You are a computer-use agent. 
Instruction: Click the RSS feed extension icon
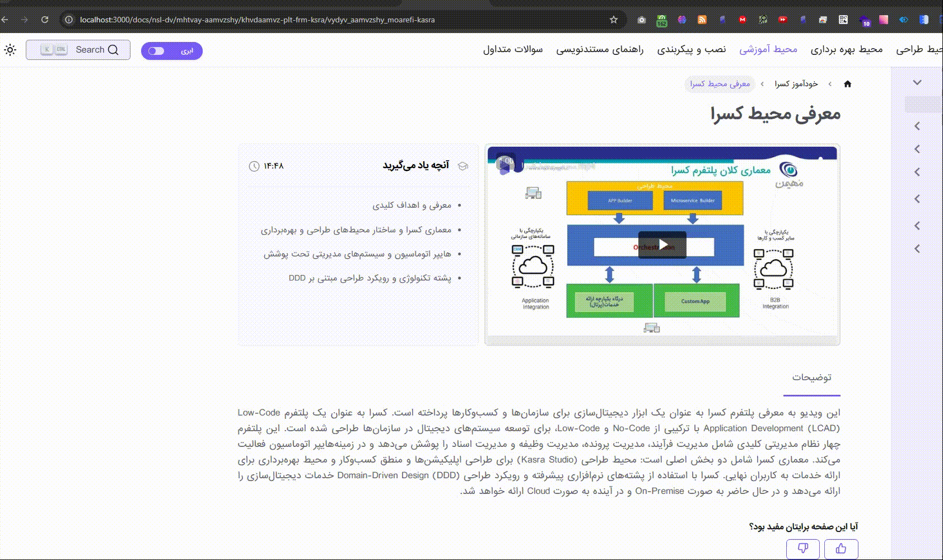pyautogui.click(x=702, y=20)
